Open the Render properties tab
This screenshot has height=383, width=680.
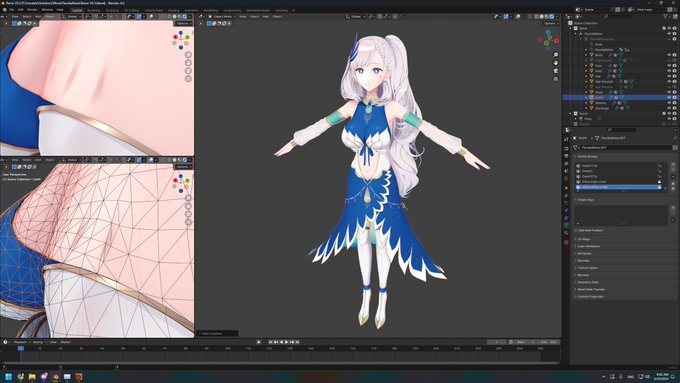(x=566, y=148)
